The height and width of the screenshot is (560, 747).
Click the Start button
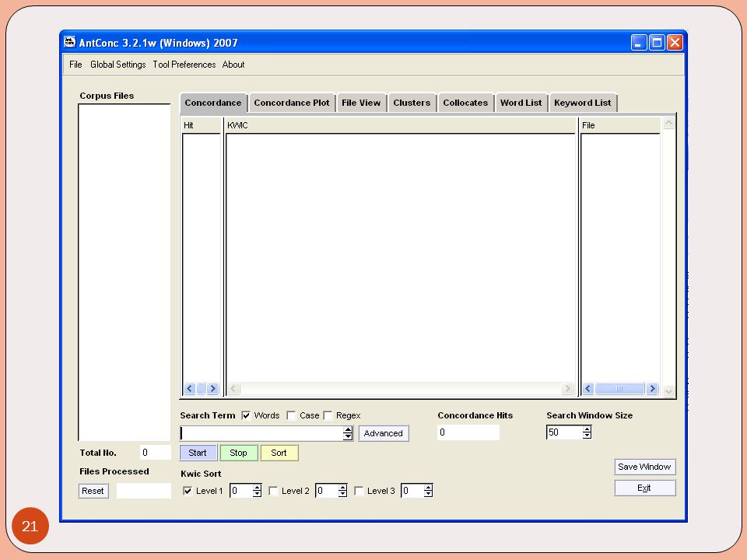click(198, 453)
